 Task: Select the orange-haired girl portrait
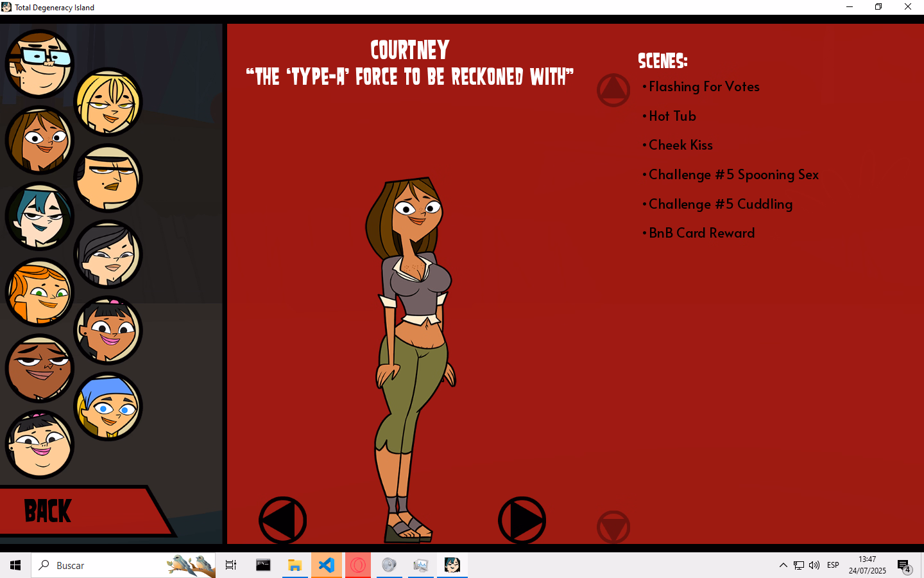(x=40, y=292)
